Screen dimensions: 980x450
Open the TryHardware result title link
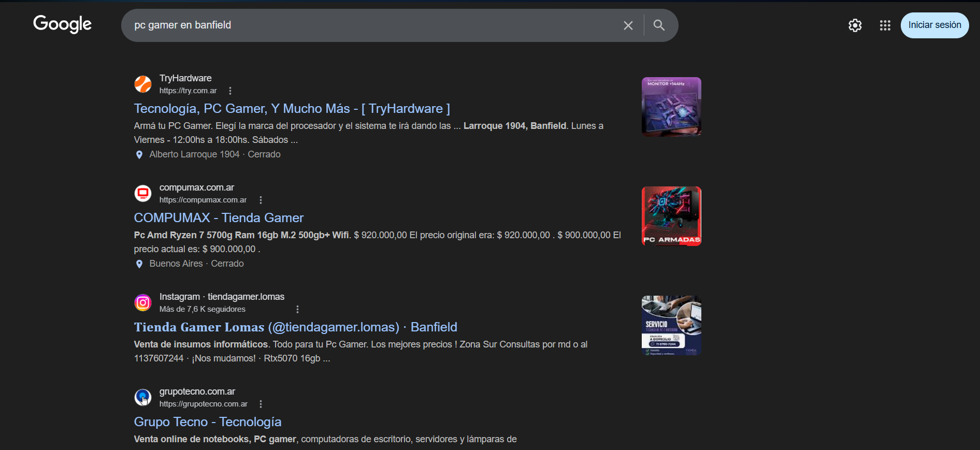tap(292, 109)
